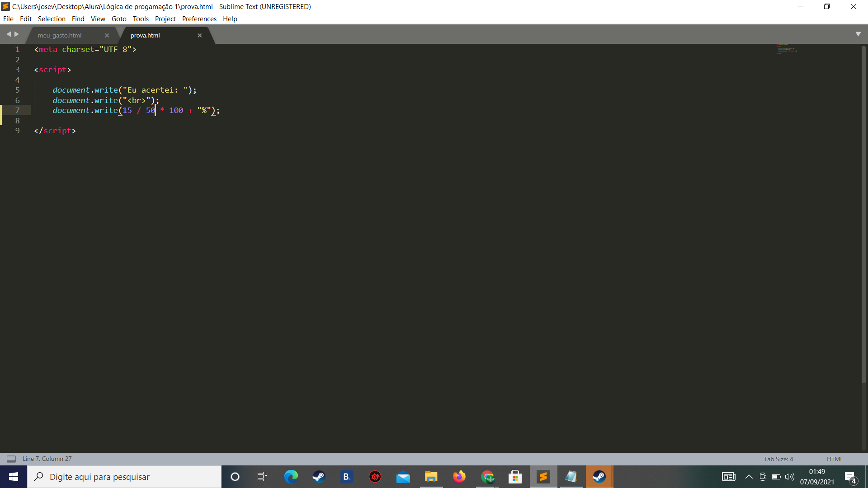Open the Meet Now tray icon
868x488 pixels.
(x=763, y=477)
